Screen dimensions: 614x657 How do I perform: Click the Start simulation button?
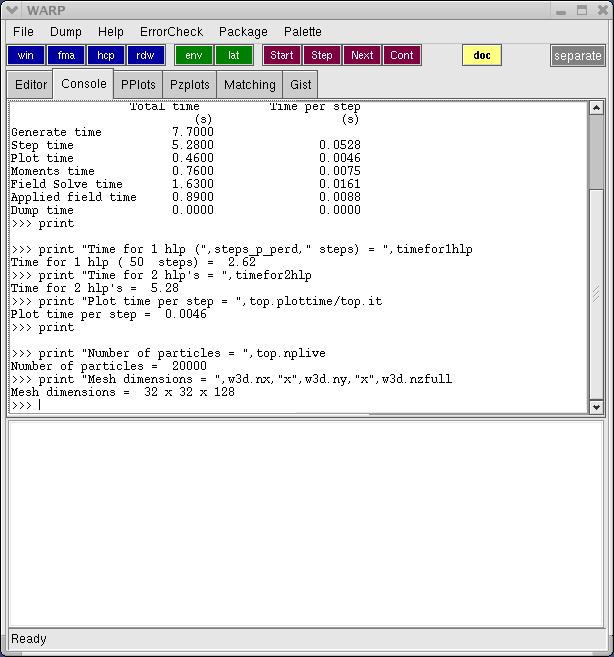tap(282, 55)
